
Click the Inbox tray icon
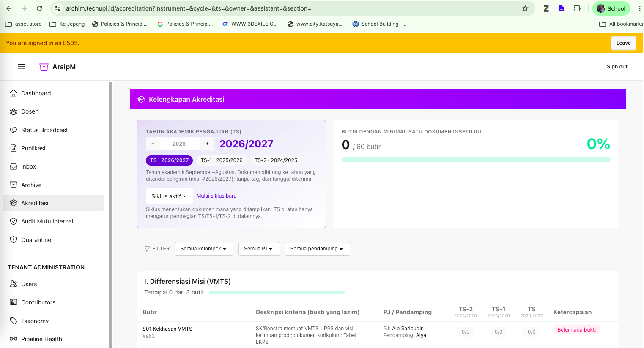(14, 166)
